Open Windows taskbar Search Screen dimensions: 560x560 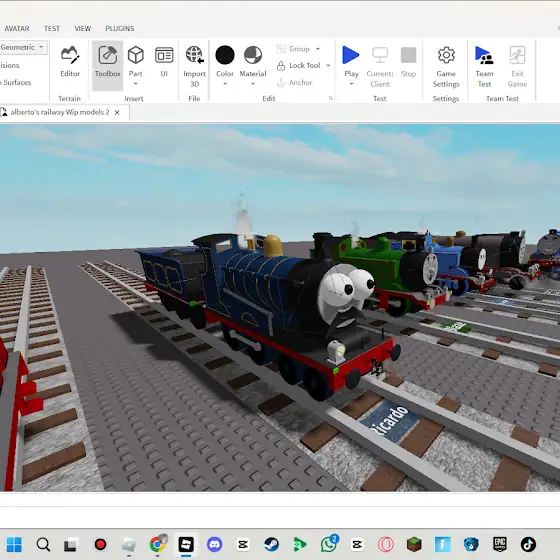(43, 544)
